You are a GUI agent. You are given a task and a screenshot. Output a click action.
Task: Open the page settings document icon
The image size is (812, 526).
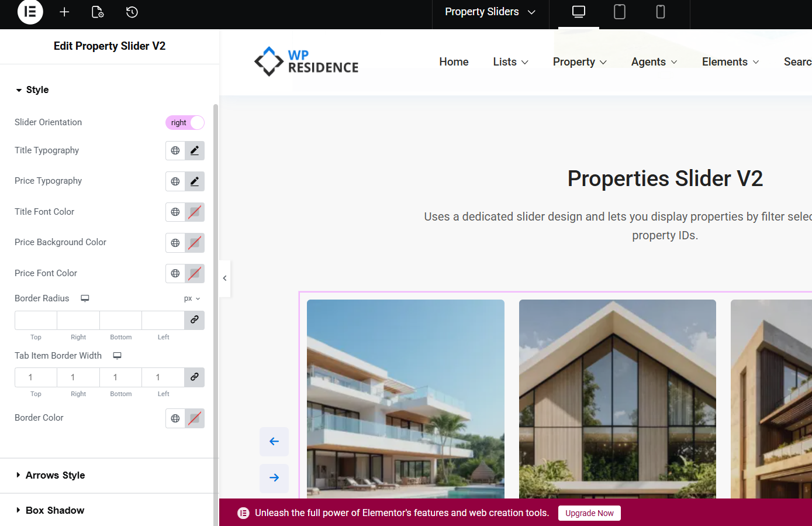click(98, 12)
